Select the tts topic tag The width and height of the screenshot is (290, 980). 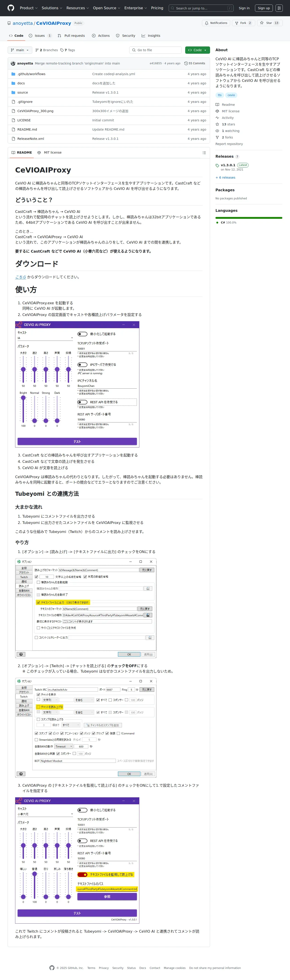point(220,95)
